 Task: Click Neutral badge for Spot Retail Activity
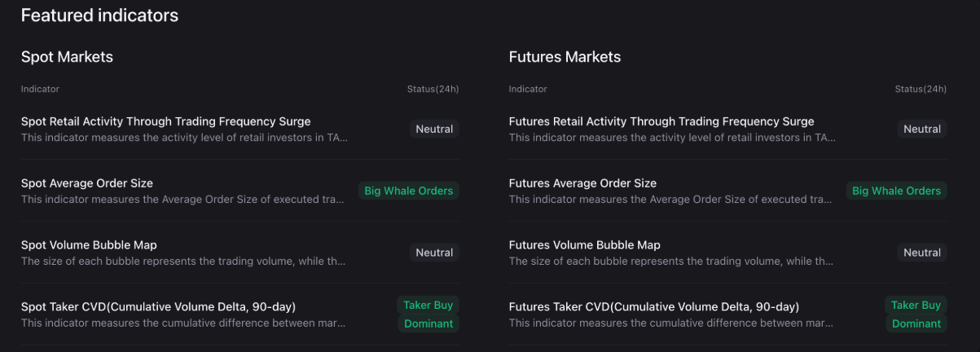pyautogui.click(x=434, y=129)
